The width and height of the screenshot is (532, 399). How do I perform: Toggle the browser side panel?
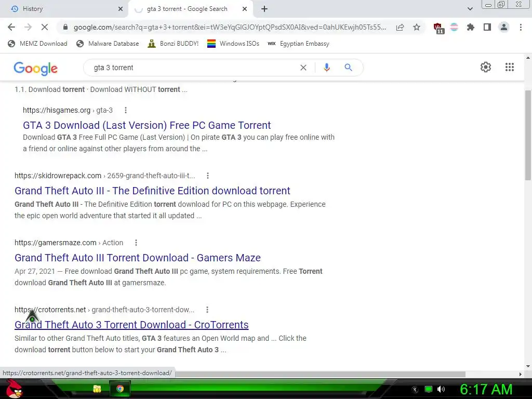pos(487,27)
